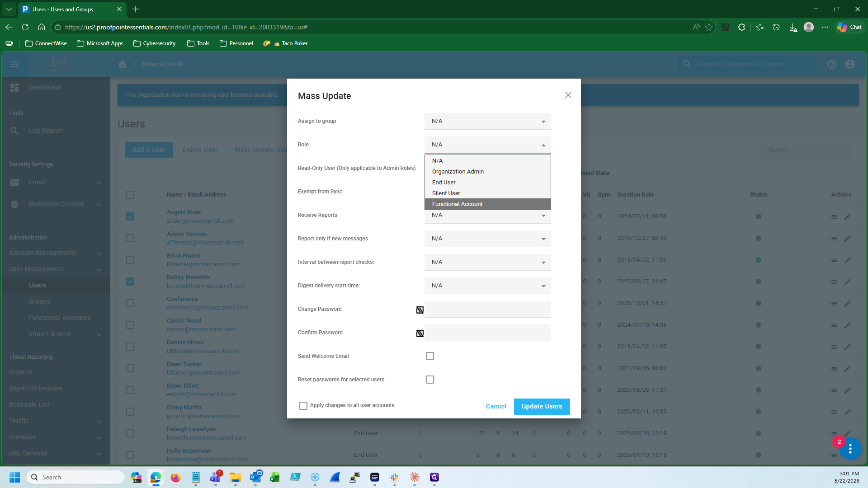Check Aileen Thomas's row checkbox
Screen dimensions: 868x488
coord(130,238)
